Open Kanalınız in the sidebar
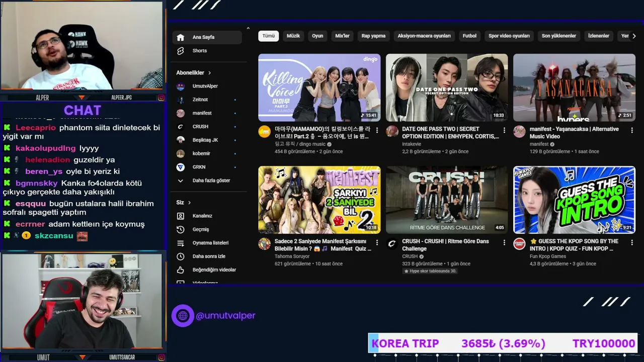644x362 pixels. (207, 216)
